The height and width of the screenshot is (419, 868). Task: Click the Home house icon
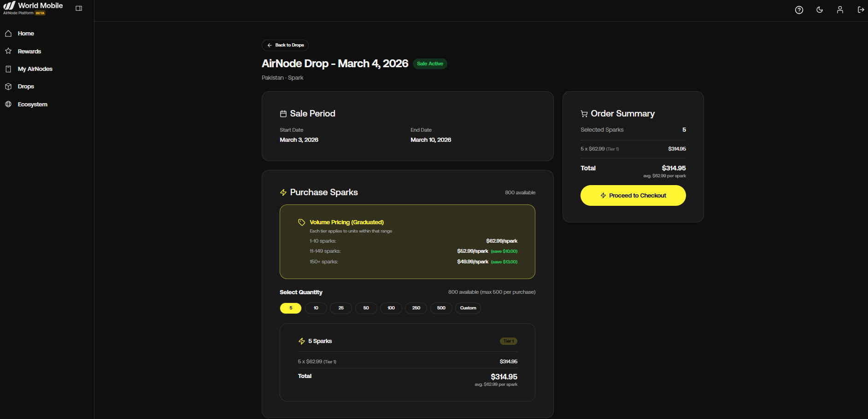[x=8, y=34]
